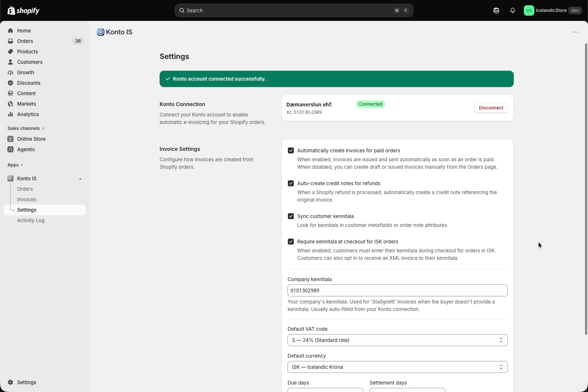Toggle Sync customer kennitala checkbox
Viewport: 588px width, 392px height.
(291, 216)
